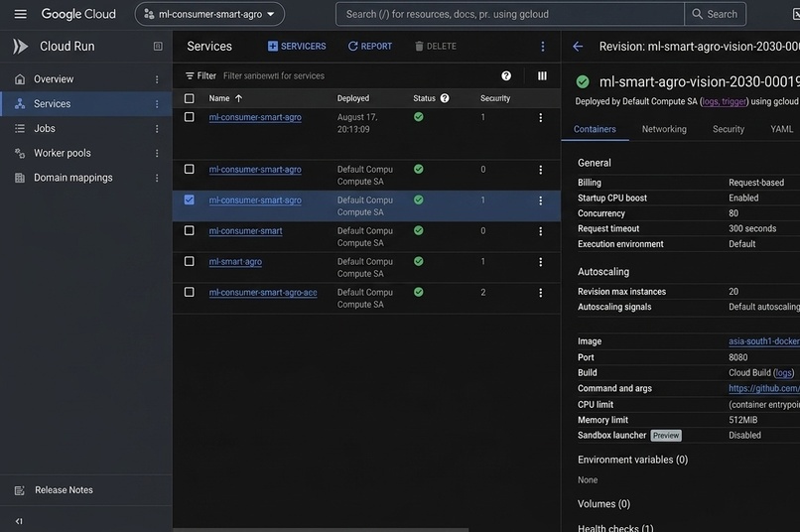Focus the resources search field
Viewport: 800px width, 532px height.
[x=509, y=14]
